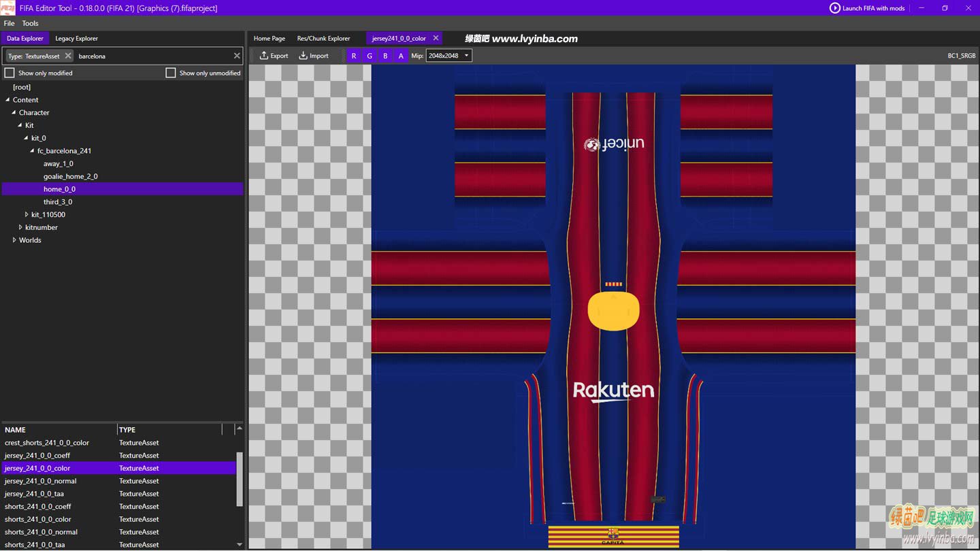Close the jersey241_0_0_color tab
Image resolution: width=980 pixels, height=551 pixels.
pos(436,38)
